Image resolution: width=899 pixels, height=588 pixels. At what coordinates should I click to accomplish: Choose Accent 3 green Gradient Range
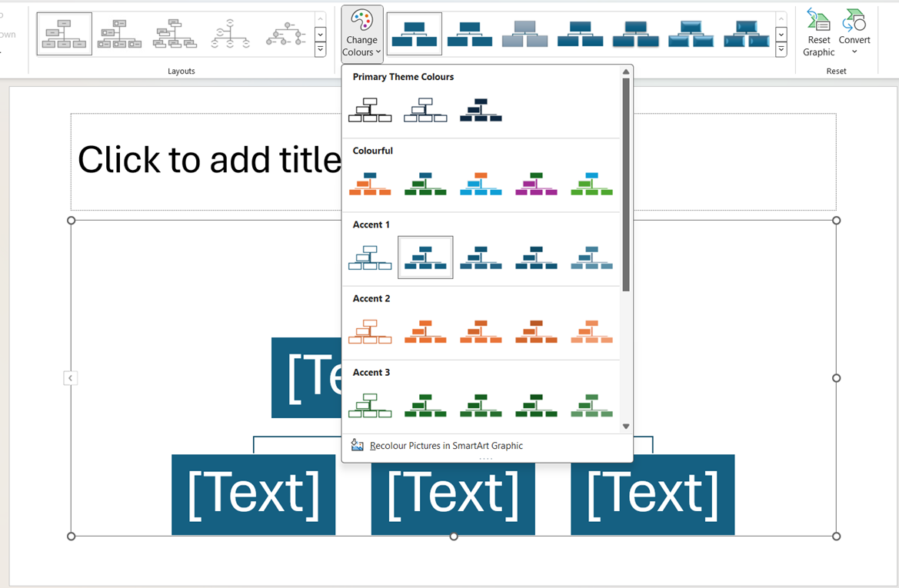(x=481, y=406)
